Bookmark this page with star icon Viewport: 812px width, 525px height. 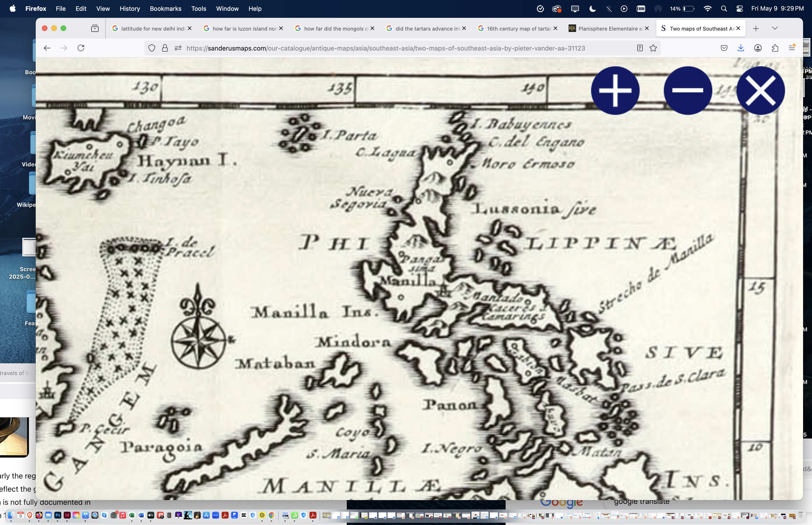pyautogui.click(x=653, y=48)
